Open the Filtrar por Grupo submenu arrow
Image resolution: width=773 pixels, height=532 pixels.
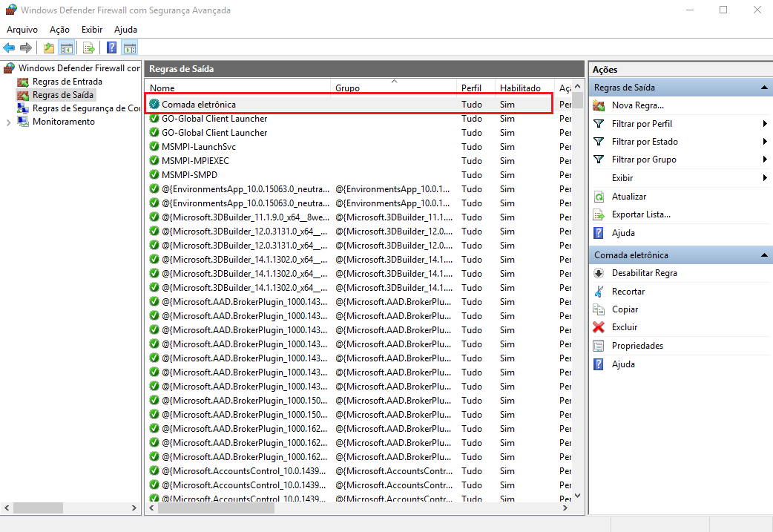coord(765,160)
